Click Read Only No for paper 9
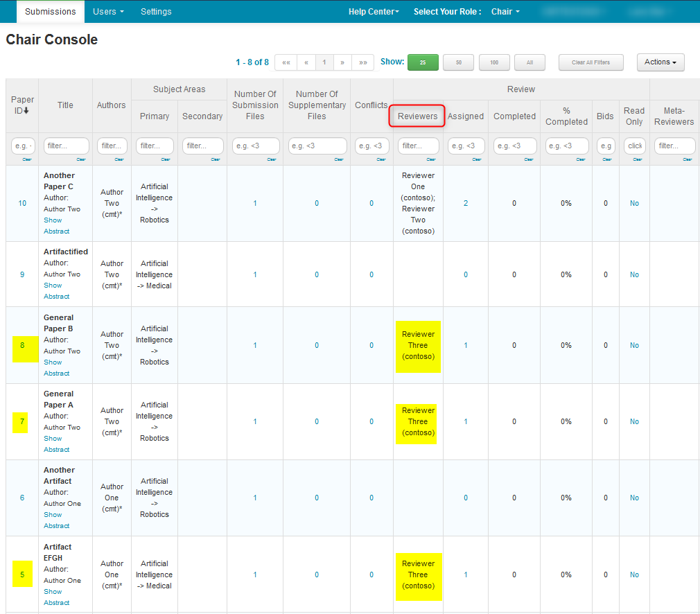The image size is (700, 614). coord(634,274)
